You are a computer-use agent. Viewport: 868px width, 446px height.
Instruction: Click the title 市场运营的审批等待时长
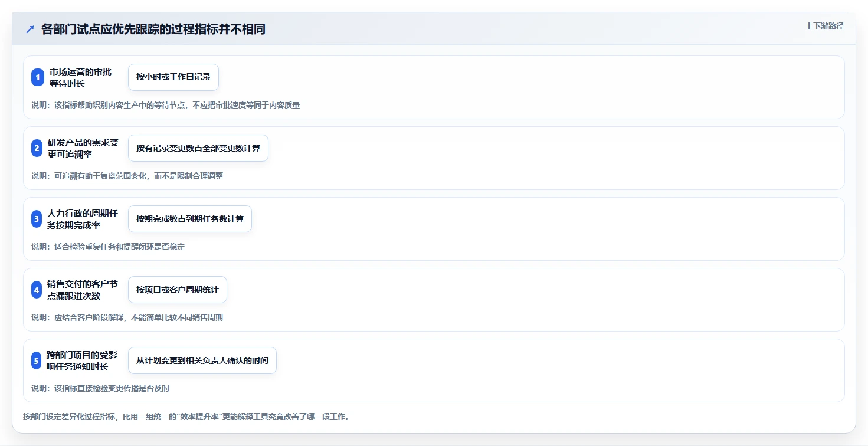(x=80, y=77)
